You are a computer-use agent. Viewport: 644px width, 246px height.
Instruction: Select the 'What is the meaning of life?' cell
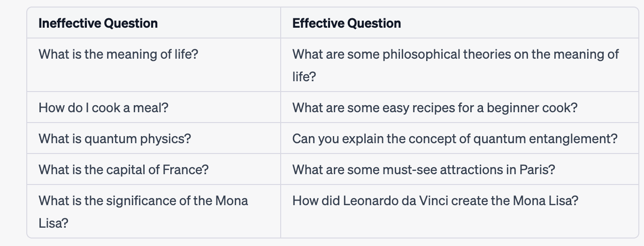(154, 65)
